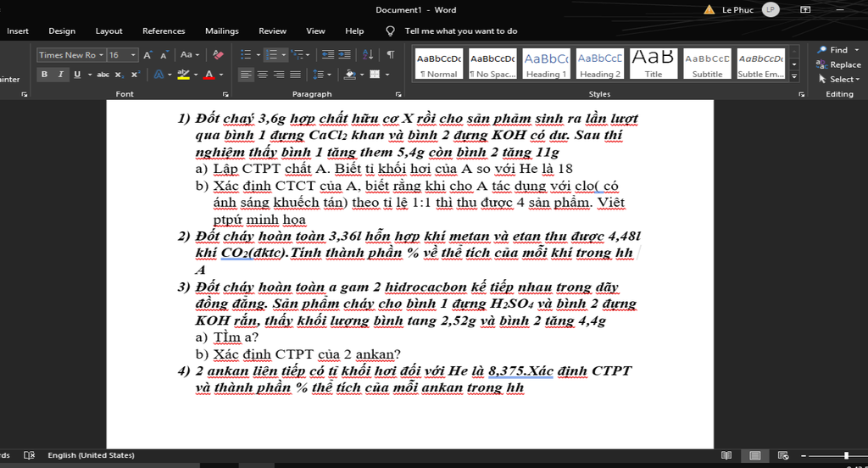The width and height of the screenshot is (868, 468).
Task: Open the Design tab
Action: (62, 31)
